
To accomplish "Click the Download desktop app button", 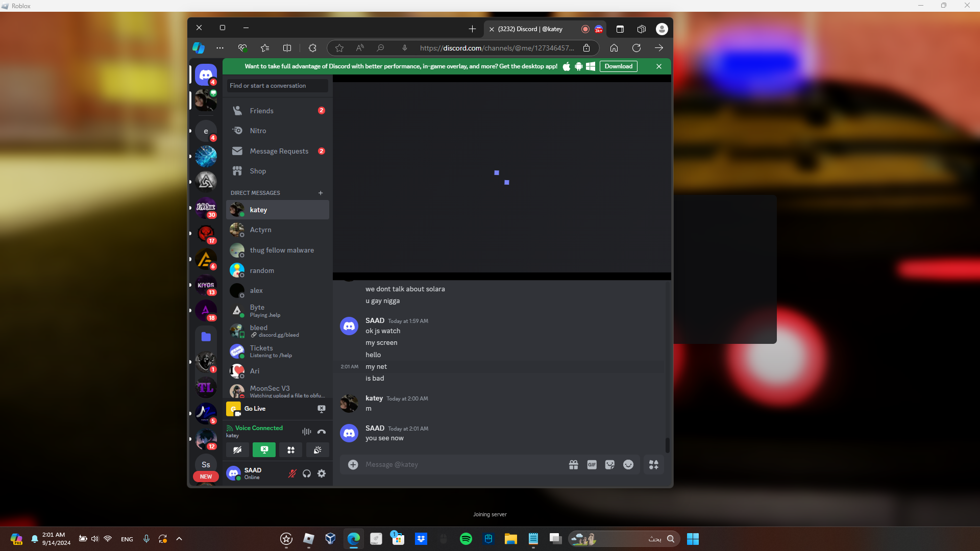I will point(618,66).
